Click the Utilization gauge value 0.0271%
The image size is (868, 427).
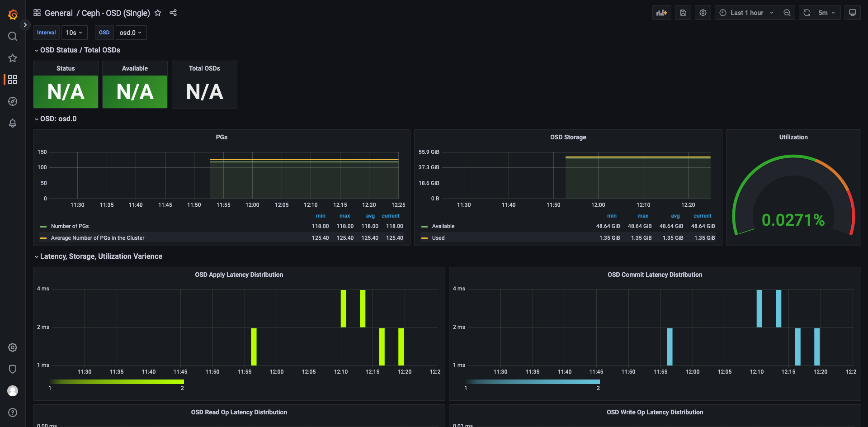pos(793,220)
